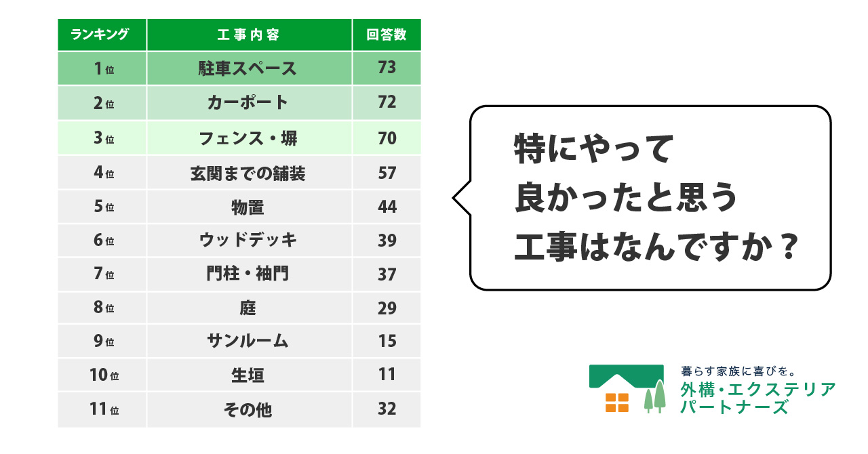
Task: Select the 玄関までの舗装 row label
Action: click(249, 173)
